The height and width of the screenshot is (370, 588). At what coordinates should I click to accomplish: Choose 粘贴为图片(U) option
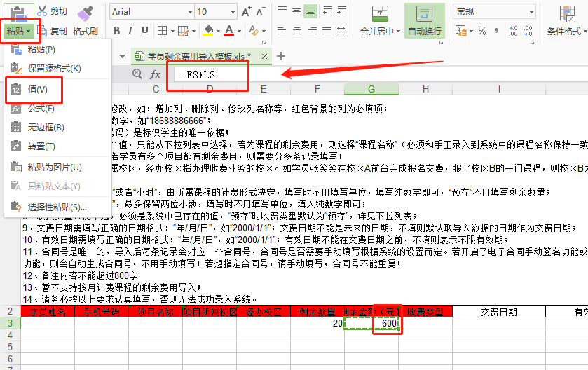(57, 167)
